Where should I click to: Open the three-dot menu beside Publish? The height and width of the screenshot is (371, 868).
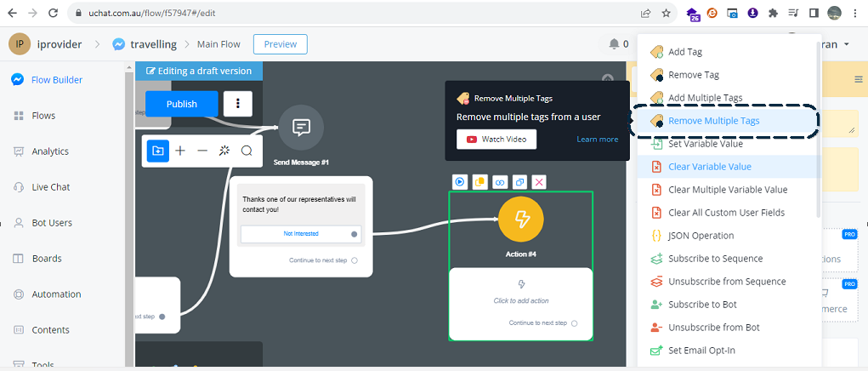pos(238,104)
